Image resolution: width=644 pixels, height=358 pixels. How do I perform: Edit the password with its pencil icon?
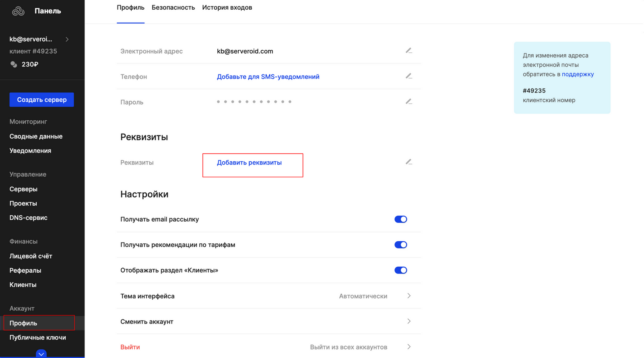coord(409,101)
